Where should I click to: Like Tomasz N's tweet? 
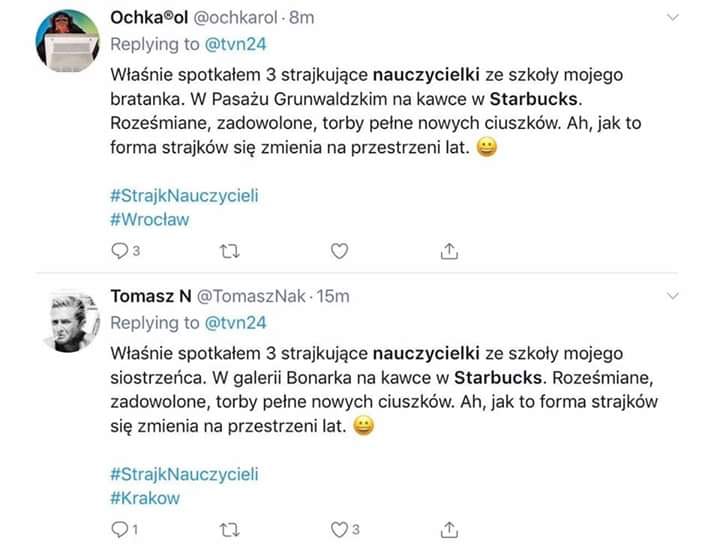(339, 528)
